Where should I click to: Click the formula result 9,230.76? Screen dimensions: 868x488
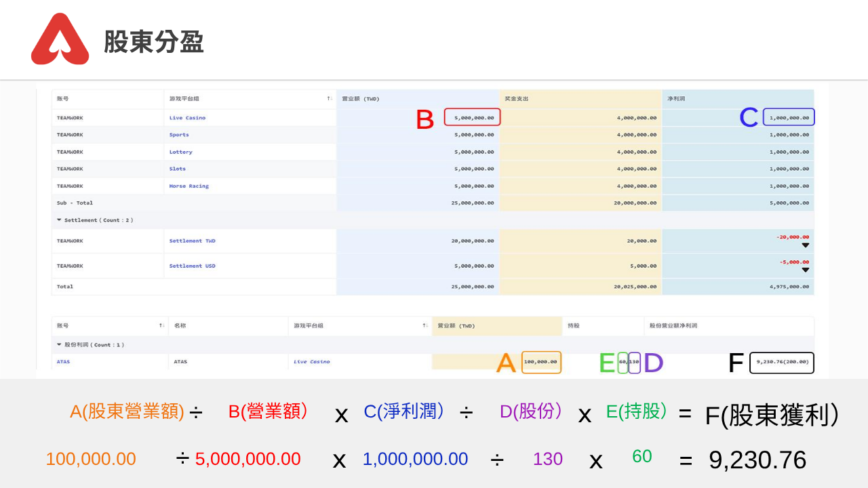[757, 460]
